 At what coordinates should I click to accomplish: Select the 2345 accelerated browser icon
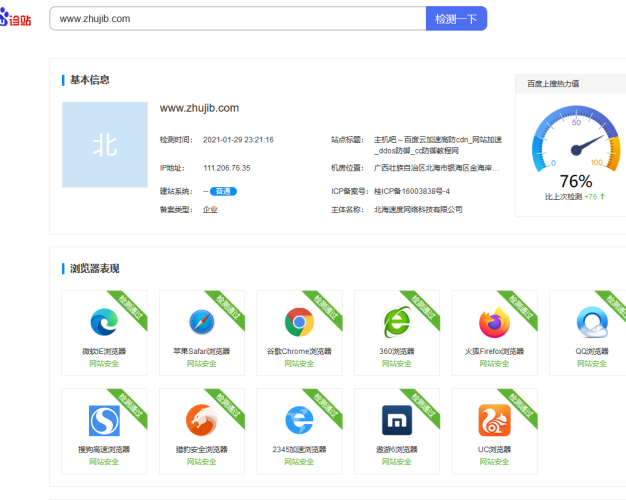point(299,420)
